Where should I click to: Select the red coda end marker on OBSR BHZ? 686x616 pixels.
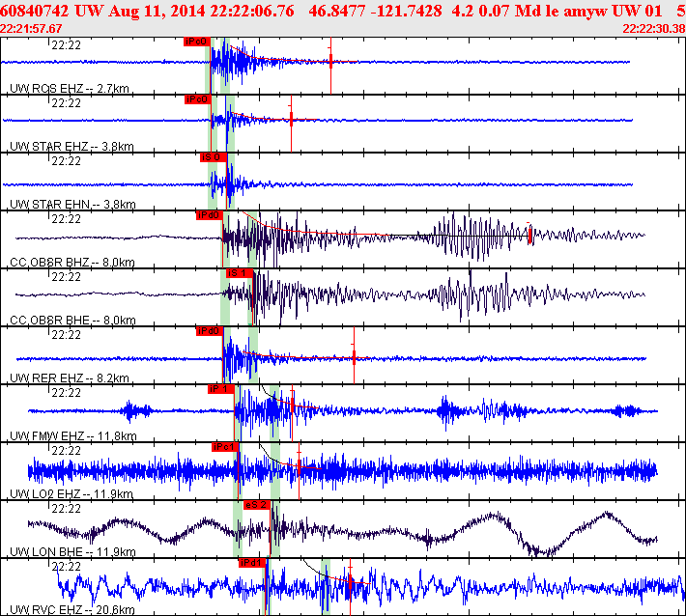[529, 236]
